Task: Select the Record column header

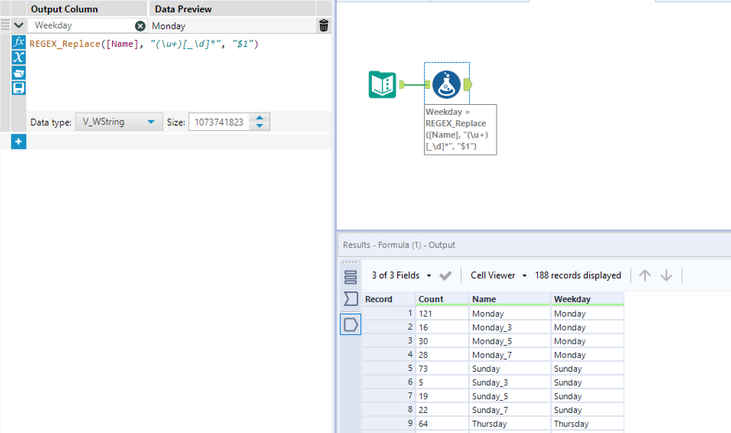Action: pyautogui.click(x=388, y=299)
